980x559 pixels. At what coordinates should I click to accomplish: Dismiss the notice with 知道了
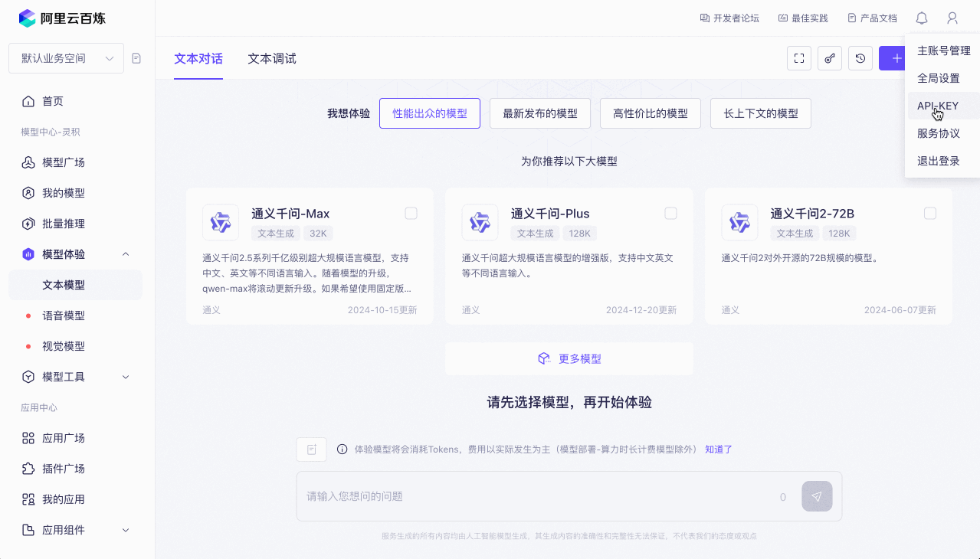(x=719, y=449)
